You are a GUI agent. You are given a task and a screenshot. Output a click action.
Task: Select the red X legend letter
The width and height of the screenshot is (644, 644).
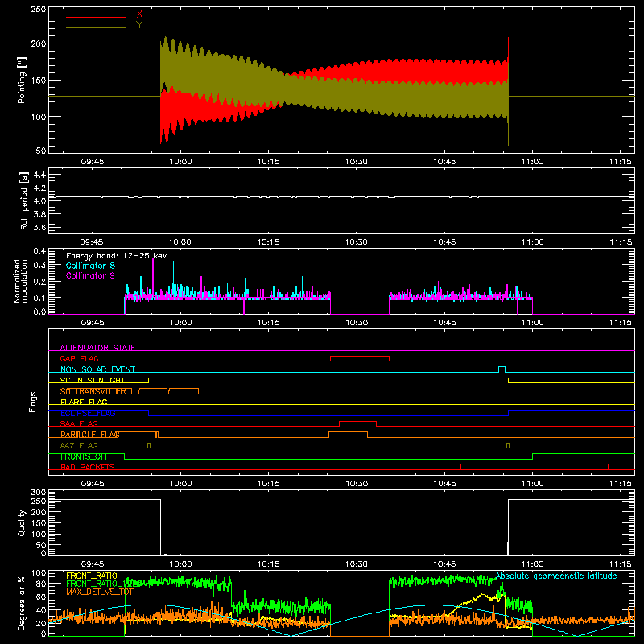(139, 14)
